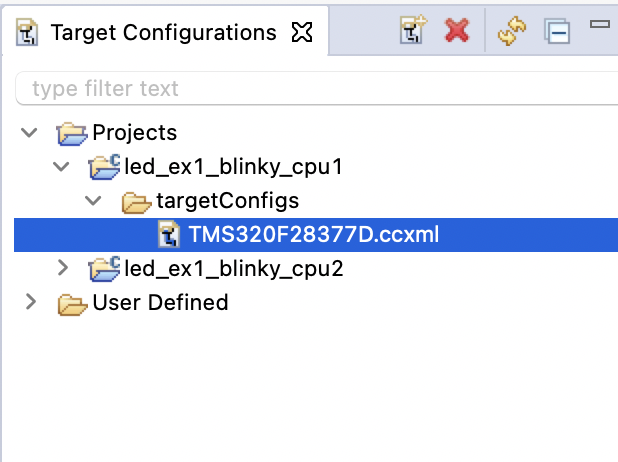The height and width of the screenshot is (462, 618).
Task: Select the TMS320F28377D.ccxml file name
Action: click(314, 235)
